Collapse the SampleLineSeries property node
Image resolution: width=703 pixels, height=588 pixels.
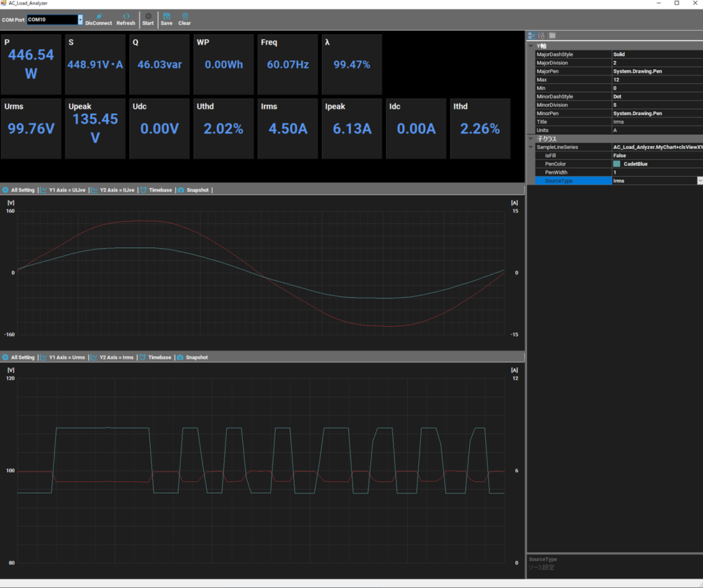click(x=531, y=147)
